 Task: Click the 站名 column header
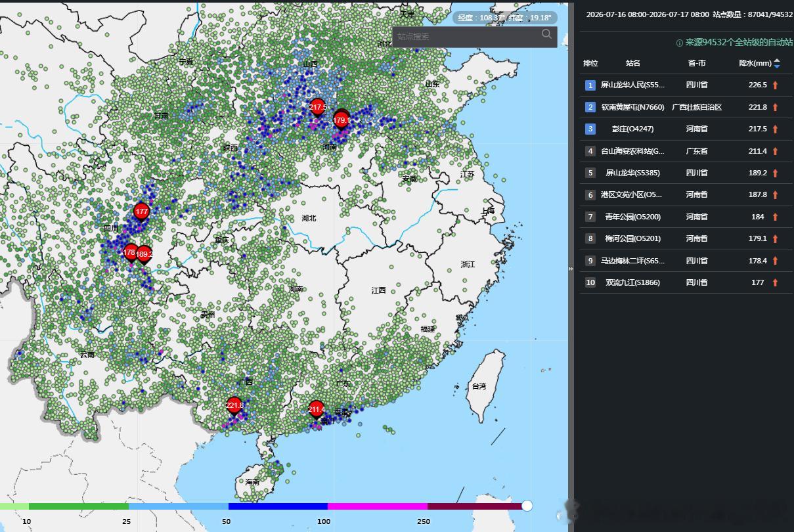[633, 63]
